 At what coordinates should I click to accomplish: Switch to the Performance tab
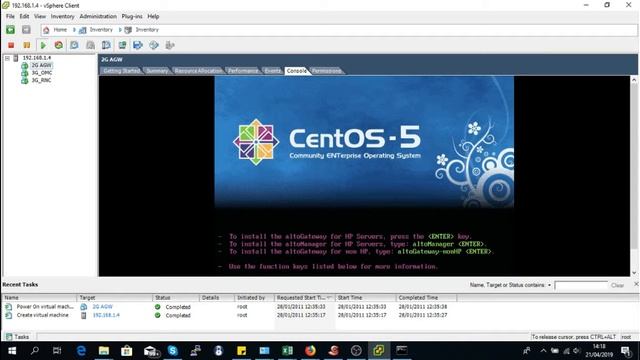pyautogui.click(x=243, y=71)
